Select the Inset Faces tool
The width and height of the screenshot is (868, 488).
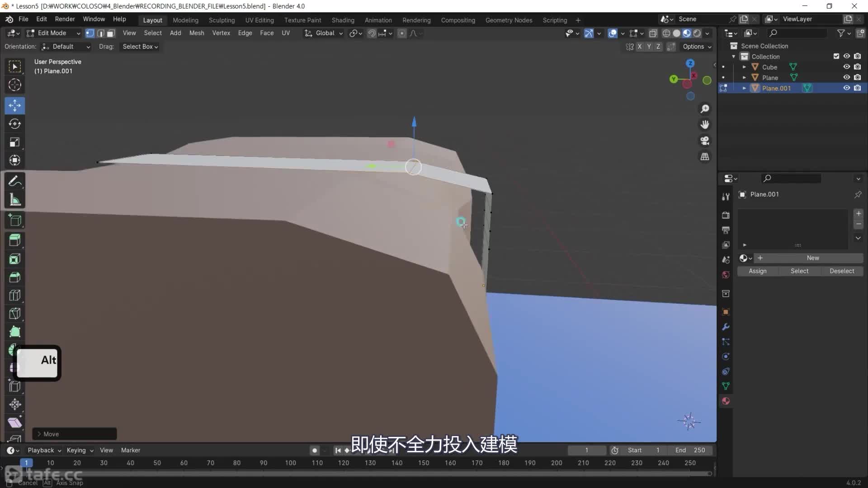click(x=15, y=259)
